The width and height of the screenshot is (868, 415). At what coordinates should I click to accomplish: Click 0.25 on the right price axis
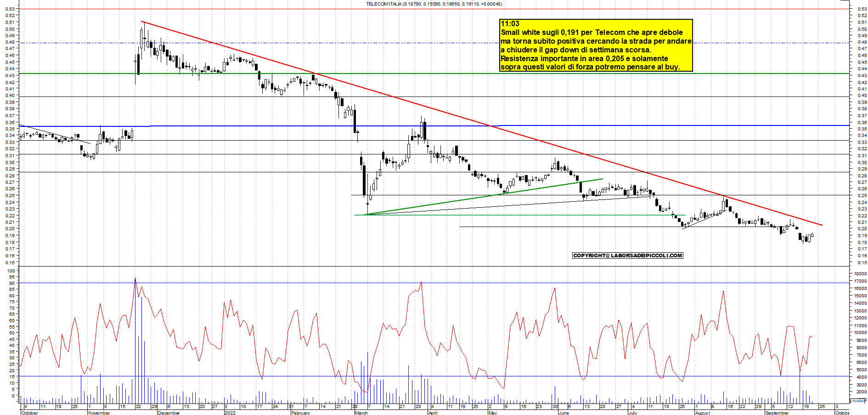coord(862,195)
